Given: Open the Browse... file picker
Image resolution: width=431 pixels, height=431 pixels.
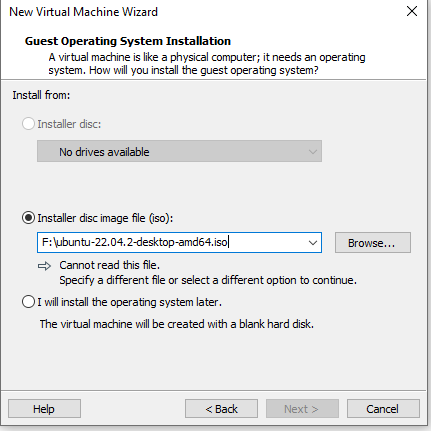Looking at the screenshot, I should (373, 243).
